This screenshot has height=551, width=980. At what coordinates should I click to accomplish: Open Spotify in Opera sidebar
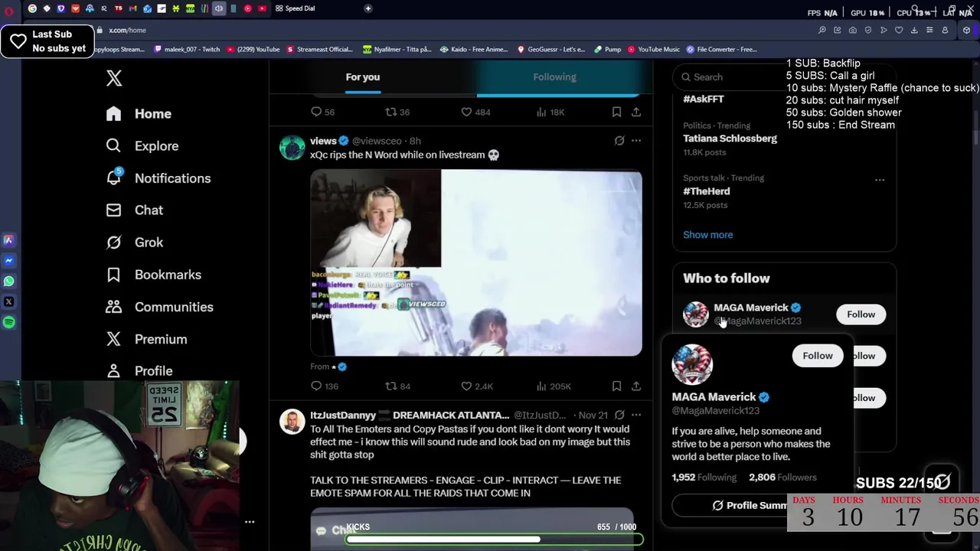coord(9,322)
